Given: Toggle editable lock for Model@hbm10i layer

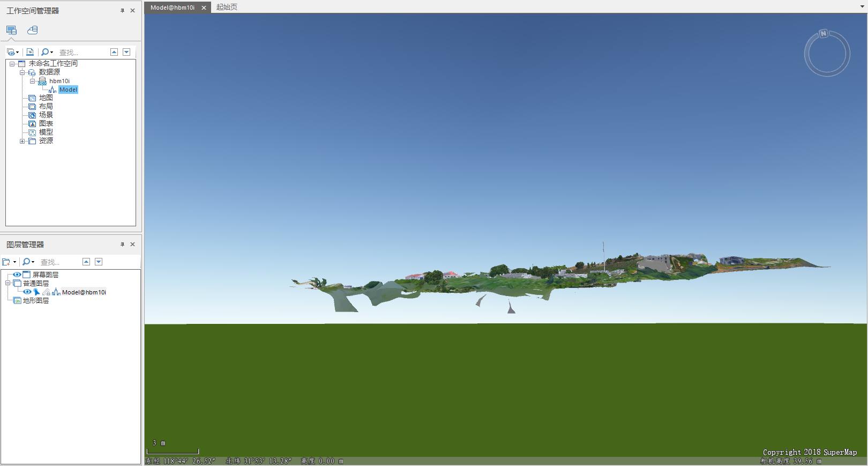Looking at the screenshot, I should [46, 292].
